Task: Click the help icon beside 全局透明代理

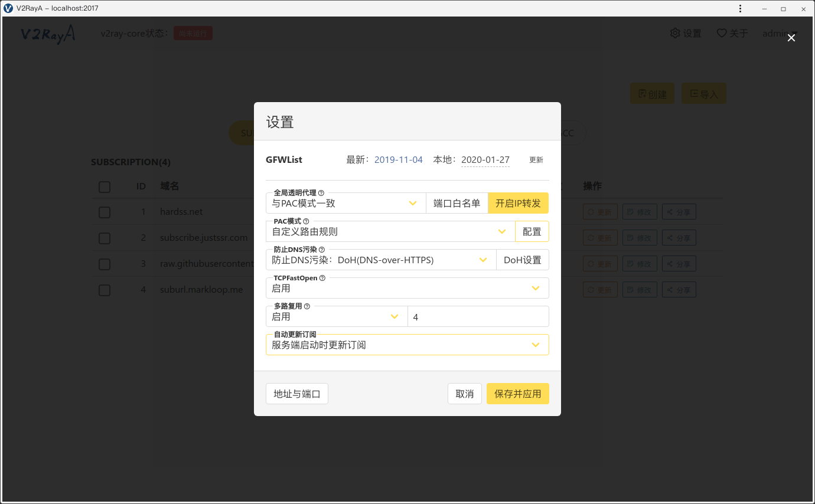Action: coord(321,193)
